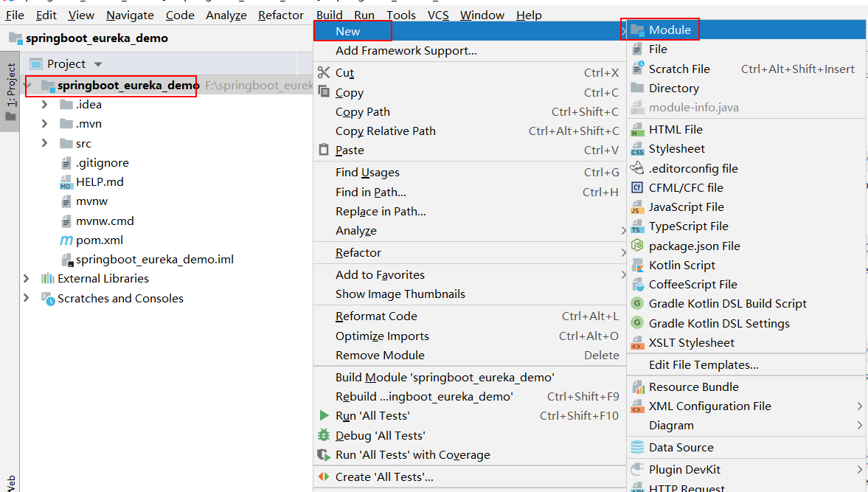Click the Maven pom.xml icon
Screen dimensions: 868x492
click(66, 240)
